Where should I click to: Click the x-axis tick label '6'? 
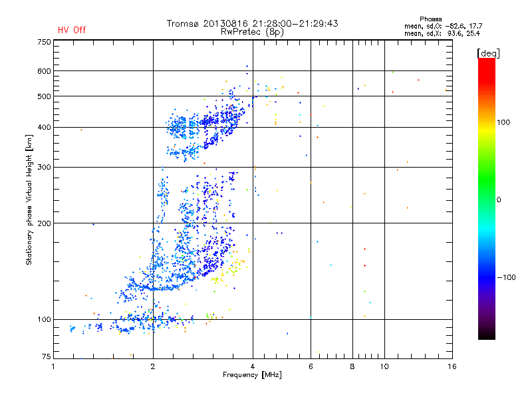(x=311, y=366)
